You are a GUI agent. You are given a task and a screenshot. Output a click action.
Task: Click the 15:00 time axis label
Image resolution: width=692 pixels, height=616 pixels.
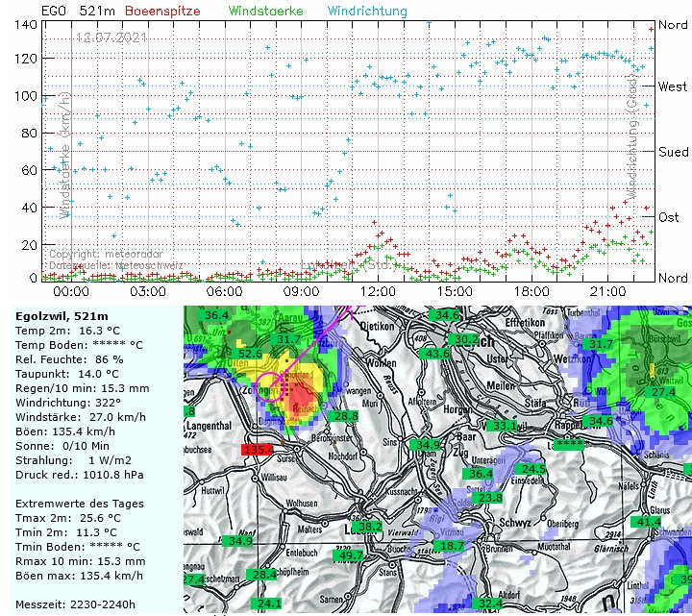click(455, 291)
